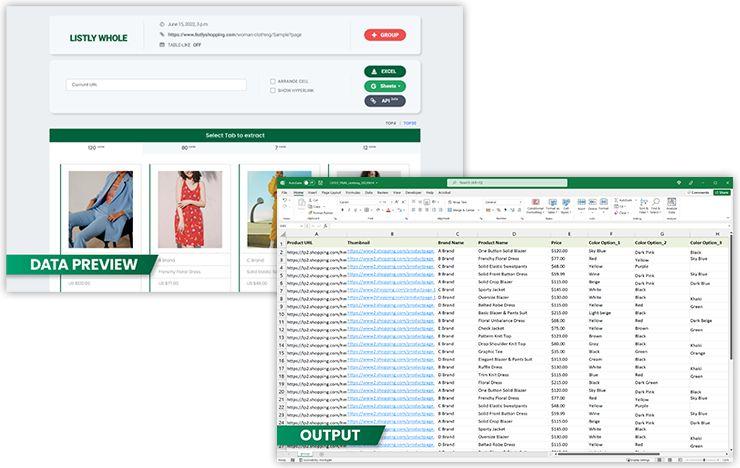Open the blue suit product thumbnail
Image resolution: width=740 pixels, height=468 pixels.
coord(101,209)
